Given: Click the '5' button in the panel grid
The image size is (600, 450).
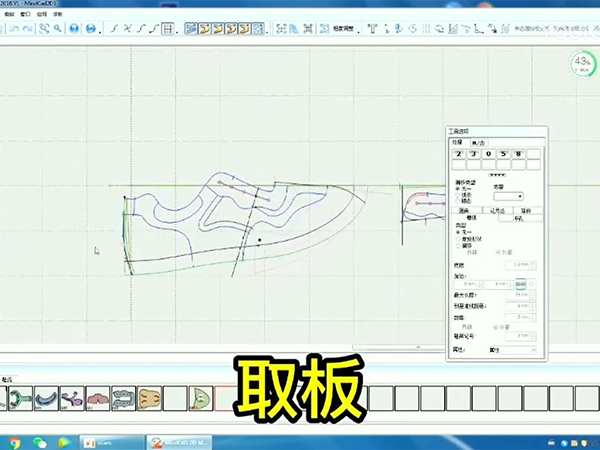Looking at the screenshot, I should (504, 154).
